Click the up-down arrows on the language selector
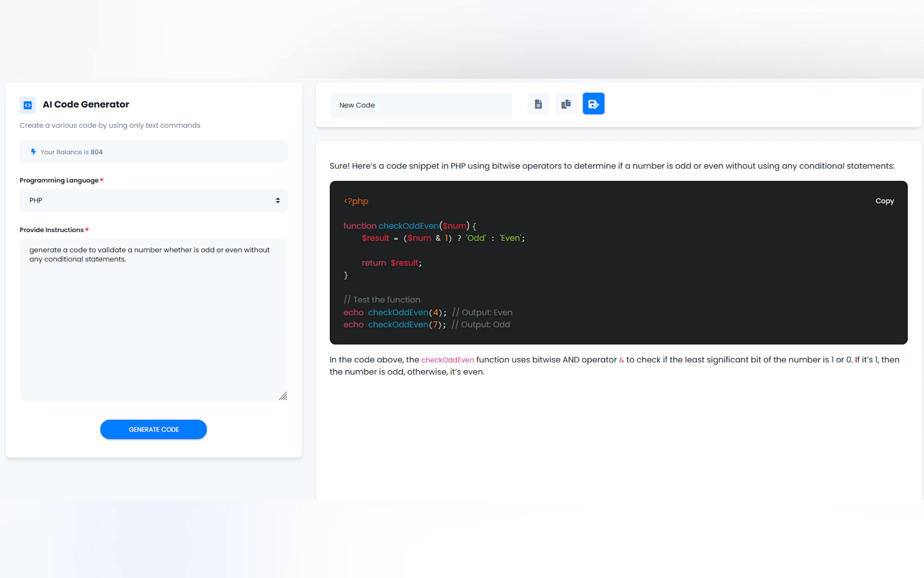Screen dimensions: 924x578 278,200
